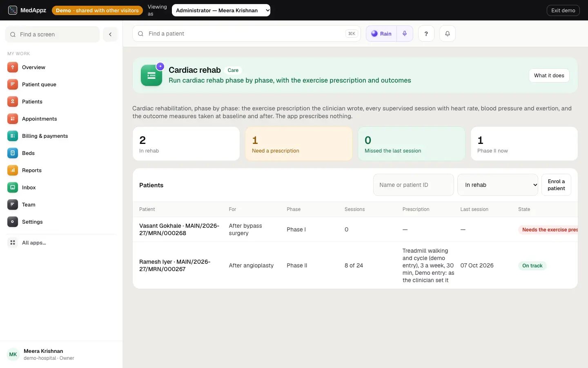Image resolution: width=588 pixels, height=368 pixels.
Task: Open the help question mark icon
Action: coord(426,34)
